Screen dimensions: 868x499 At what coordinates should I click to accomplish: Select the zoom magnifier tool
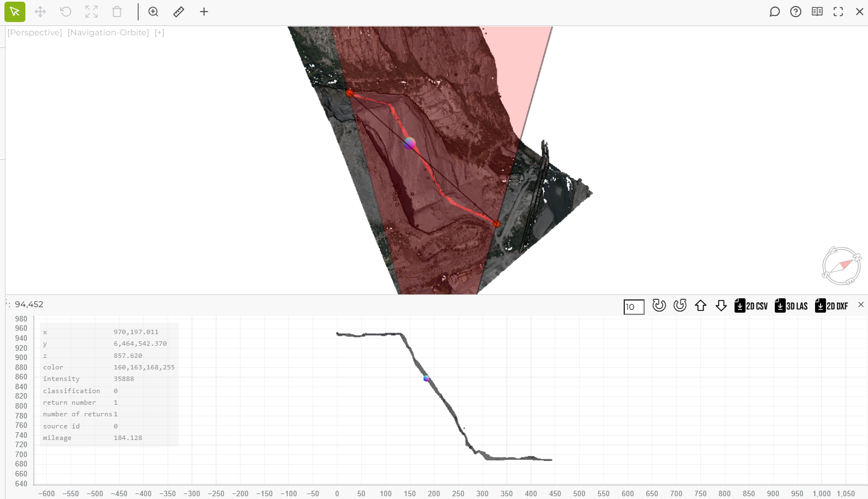pos(153,12)
